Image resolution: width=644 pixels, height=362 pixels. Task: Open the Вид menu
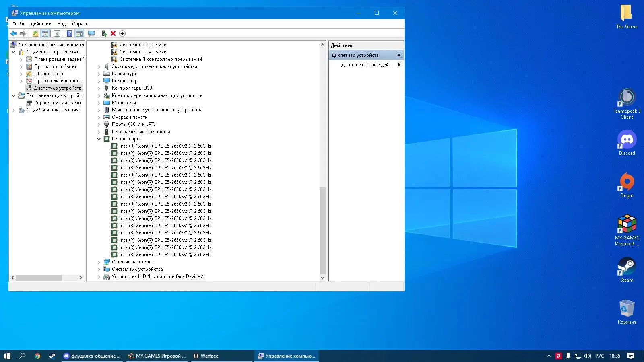61,24
